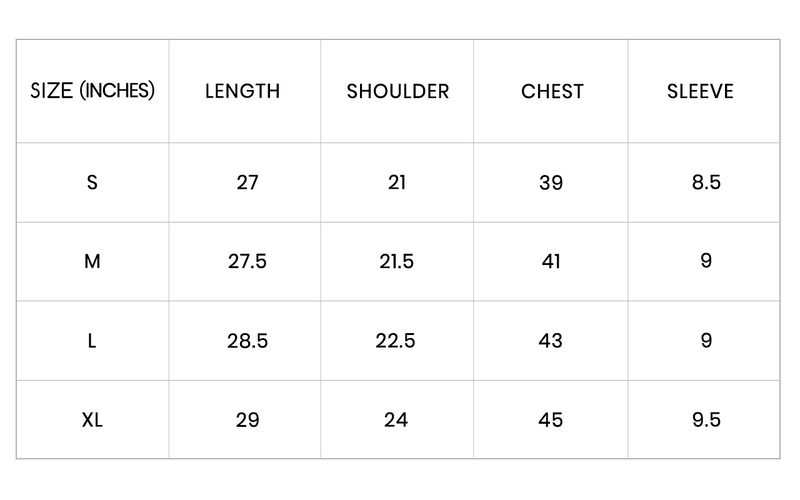
Task: Select shoulder value 24 for size XL
Action: 396,420
